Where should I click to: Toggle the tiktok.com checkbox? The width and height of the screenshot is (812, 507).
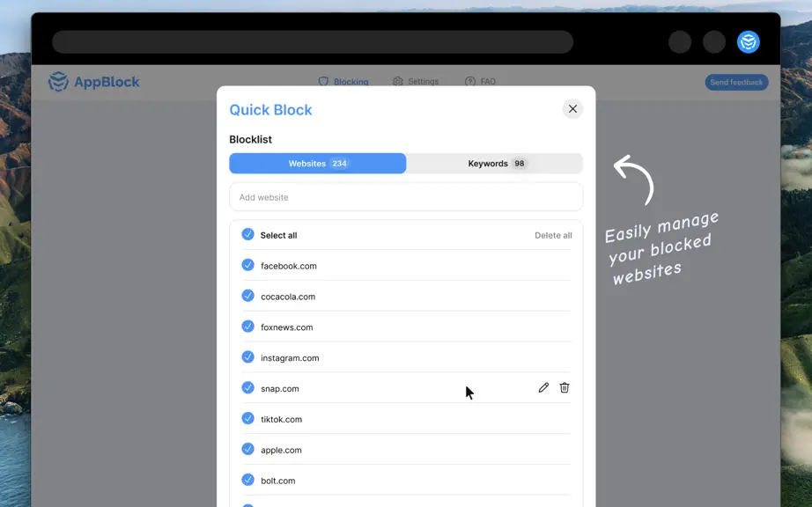tap(247, 418)
